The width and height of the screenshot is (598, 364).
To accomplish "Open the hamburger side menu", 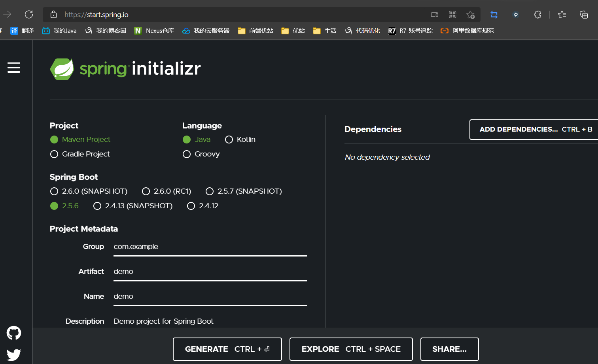I will point(14,68).
